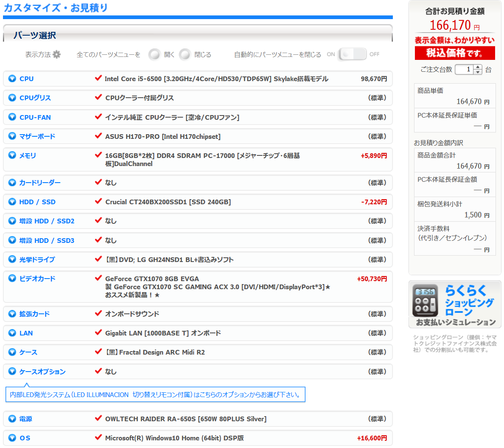Expand the ケースオプション parts row
Viewport: 504px width, 448px height.
pos(42,372)
